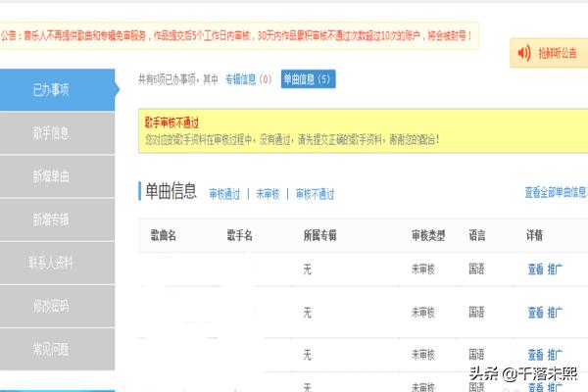The height and width of the screenshot is (392, 588).
Task: Click 推广 in the second song row
Action: point(555,313)
